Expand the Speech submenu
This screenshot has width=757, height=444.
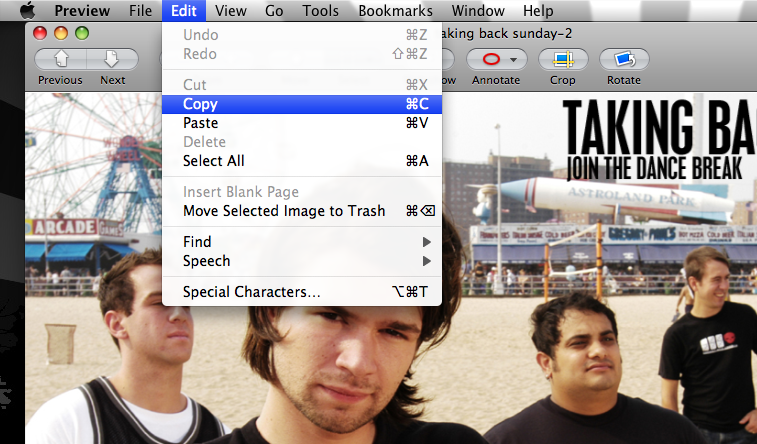click(x=302, y=261)
